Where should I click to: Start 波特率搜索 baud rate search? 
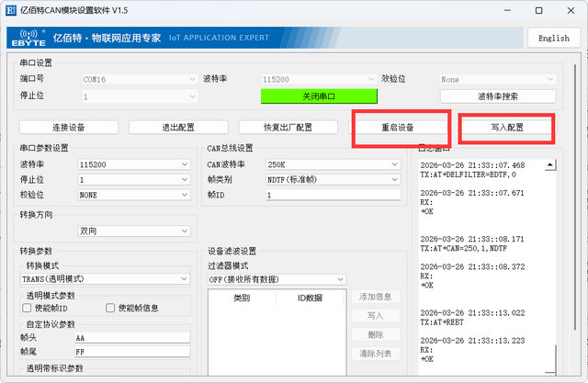click(498, 96)
